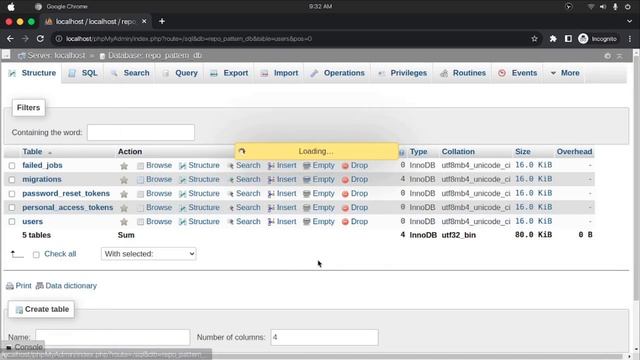This screenshot has height=360, width=640.
Task: Open the users table link
Action: click(x=33, y=221)
